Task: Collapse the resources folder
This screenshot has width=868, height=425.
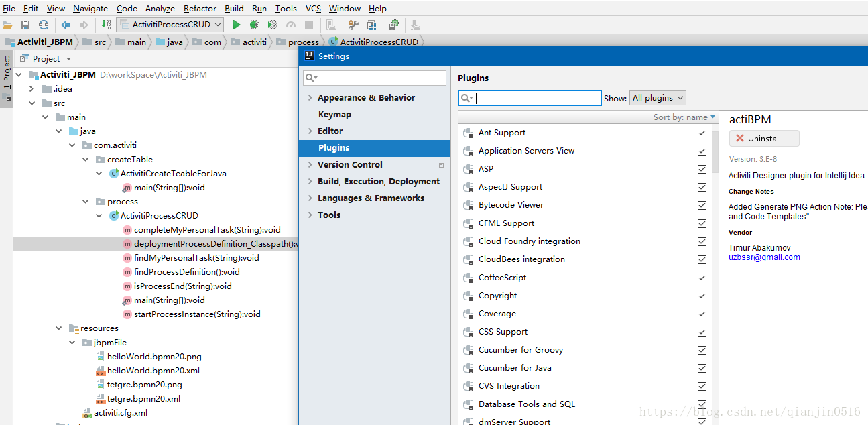Action: click(x=59, y=328)
